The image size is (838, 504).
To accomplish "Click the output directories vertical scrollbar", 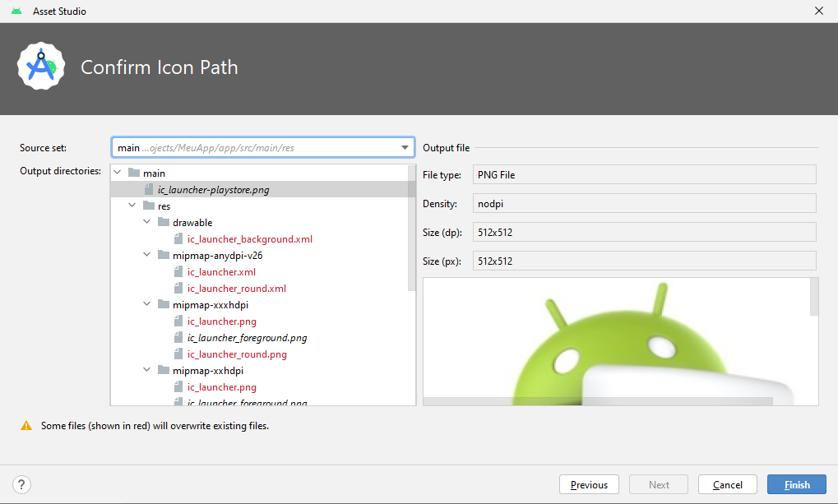I will pos(412,230).
